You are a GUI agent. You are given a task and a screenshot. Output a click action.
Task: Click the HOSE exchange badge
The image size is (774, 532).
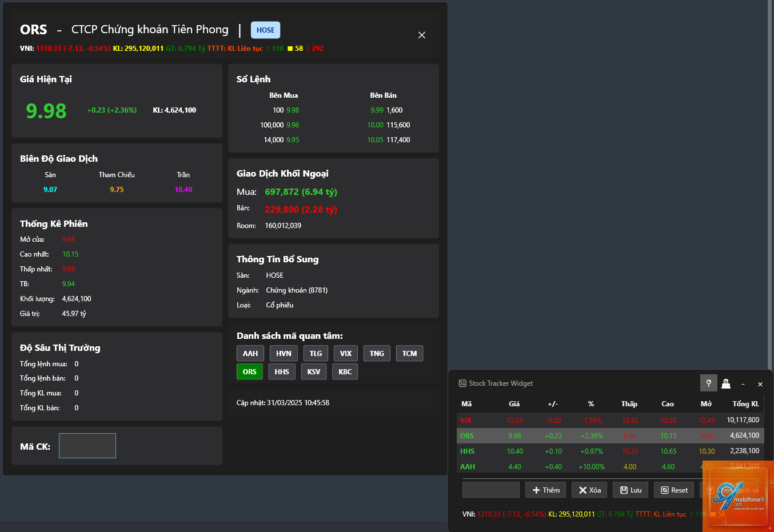[265, 30]
